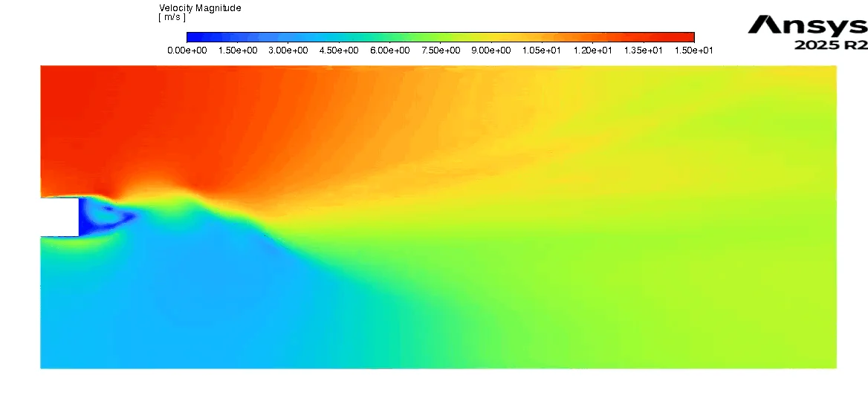Viewport: 868px width, 404px height.
Task: Click the [ m/s ] units label
Action: pyautogui.click(x=172, y=18)
